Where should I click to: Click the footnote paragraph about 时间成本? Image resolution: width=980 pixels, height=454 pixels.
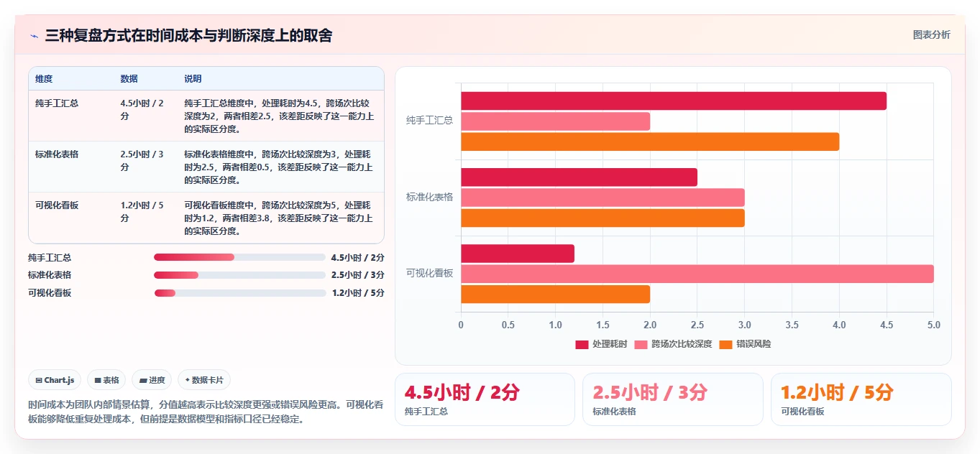206,412
